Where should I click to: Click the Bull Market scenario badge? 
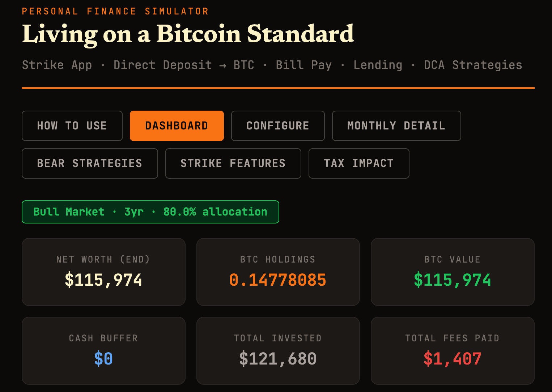tap(150, 212)
